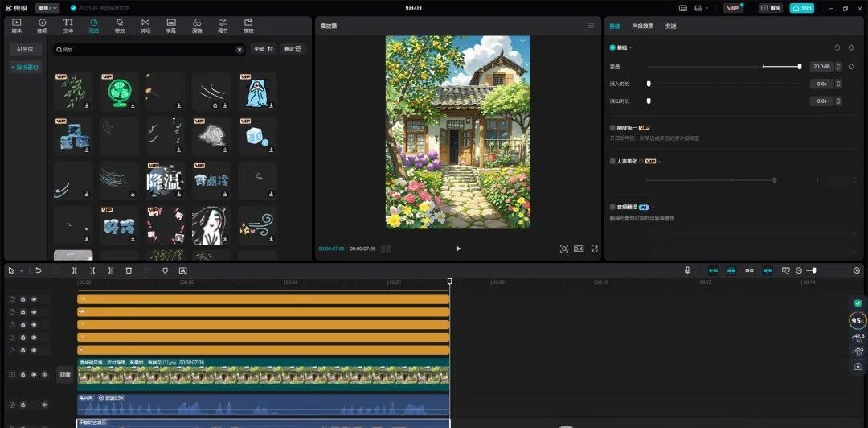
Task: Switch to the 声音效果 tab
Action: 643,26
